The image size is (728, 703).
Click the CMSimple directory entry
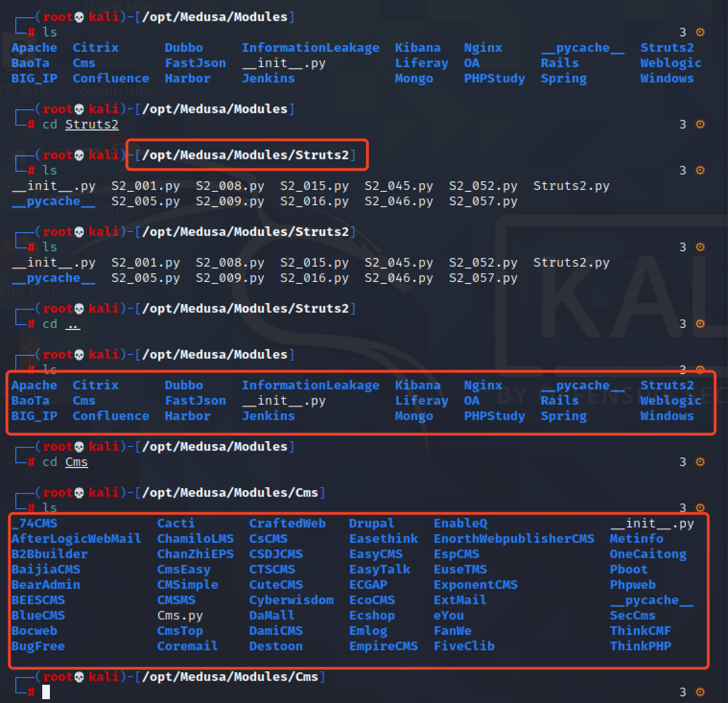pyautogui.click(x=188, y=585)
